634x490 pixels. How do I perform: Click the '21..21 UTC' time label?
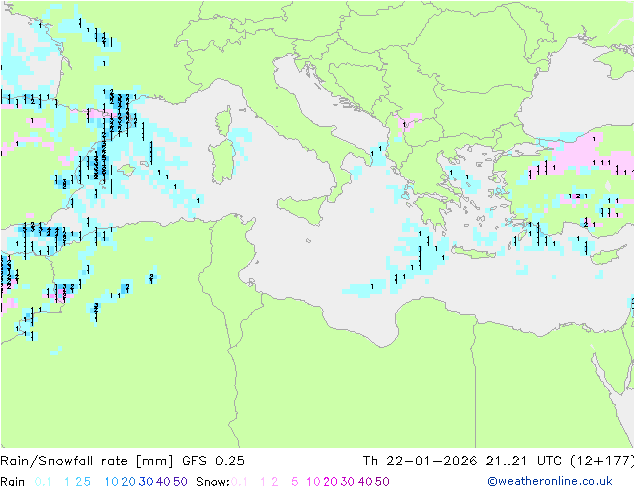coord(523,461)
